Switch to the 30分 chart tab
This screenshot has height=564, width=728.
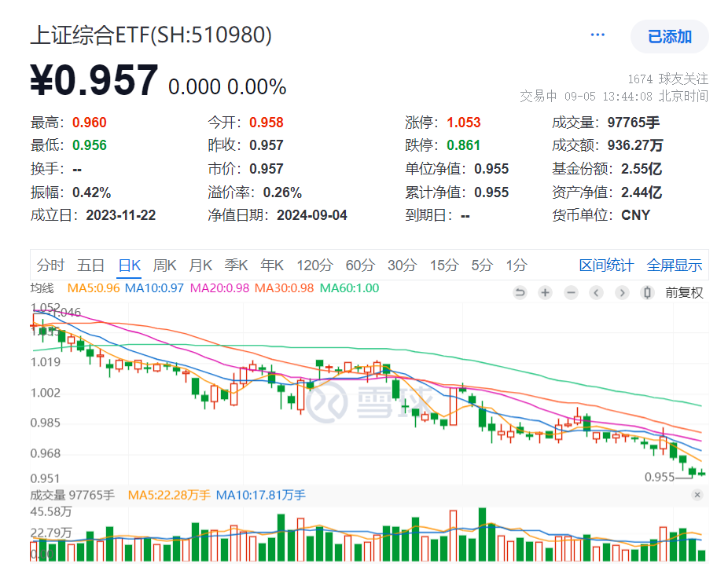[402, 266]
